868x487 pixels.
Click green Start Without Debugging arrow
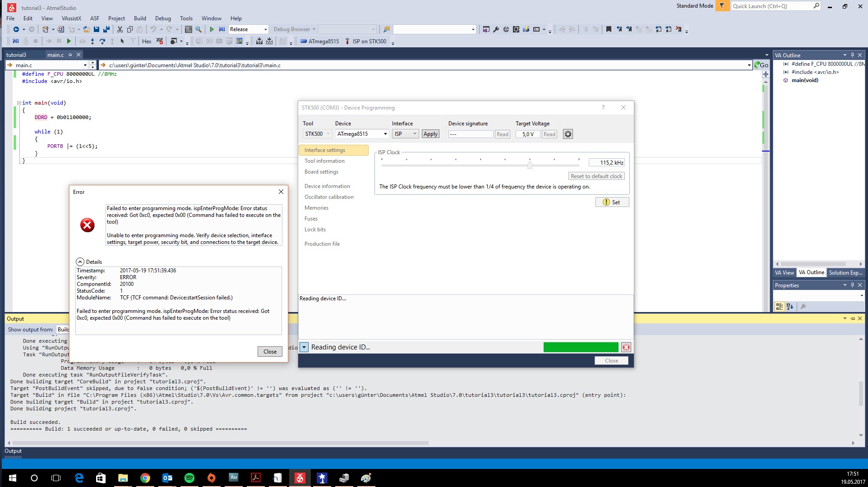[212, 29]
